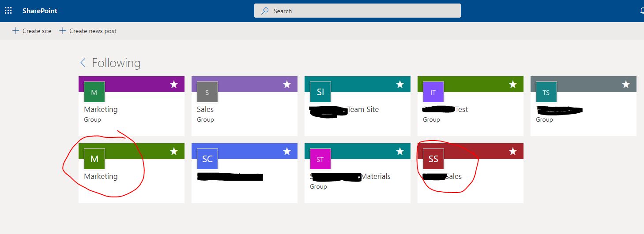Screen dimensions: 644x234
Task: Click Group label under Materials
Action: click(318, 186)
